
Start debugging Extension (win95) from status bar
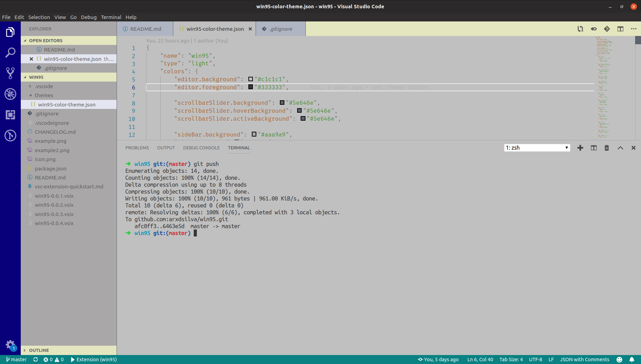94,360
